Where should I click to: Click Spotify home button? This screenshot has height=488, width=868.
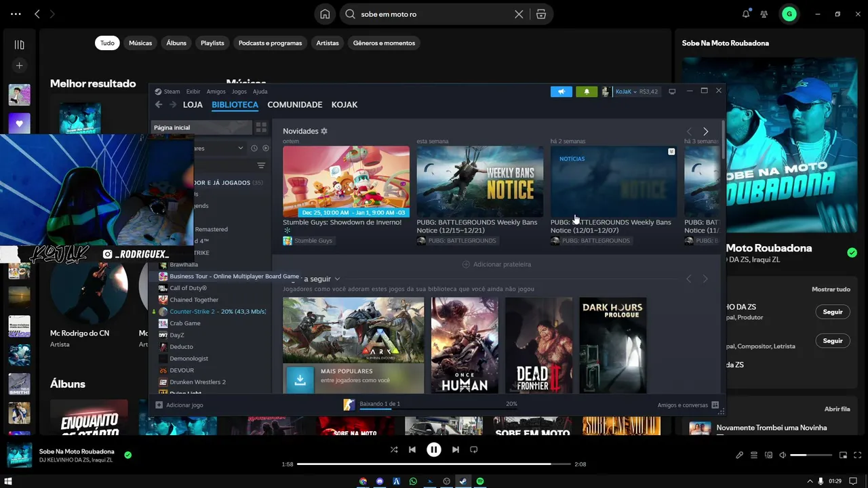325,14
